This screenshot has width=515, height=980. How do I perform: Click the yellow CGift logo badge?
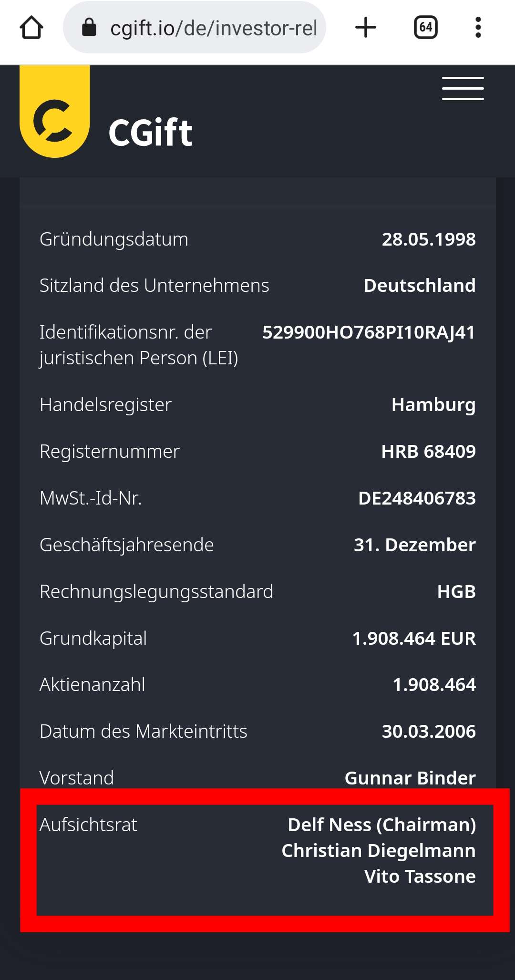point(54,112)
